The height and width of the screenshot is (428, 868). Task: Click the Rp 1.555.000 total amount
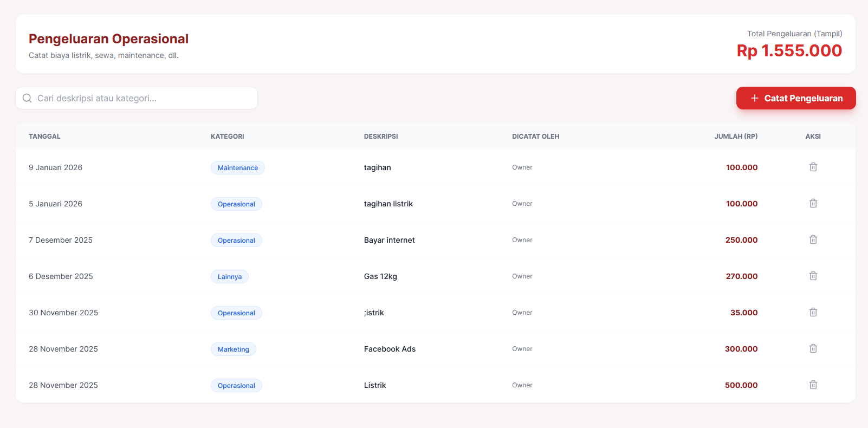pos(789,51)
